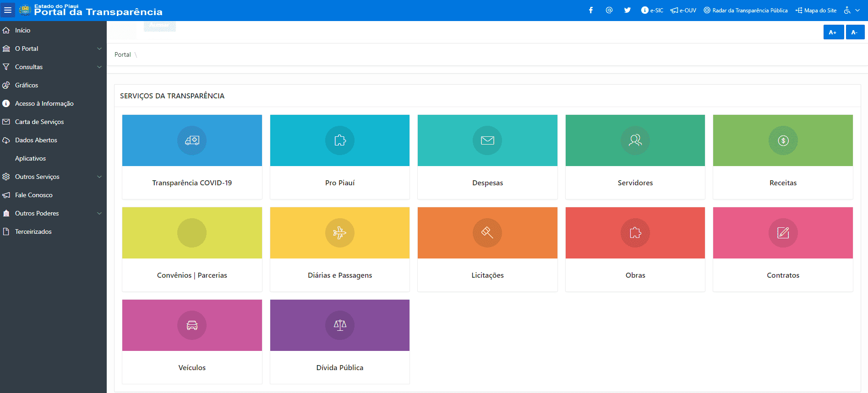
Task: Expand the accessibility dropdown chevron
Action: pos(857,10)
